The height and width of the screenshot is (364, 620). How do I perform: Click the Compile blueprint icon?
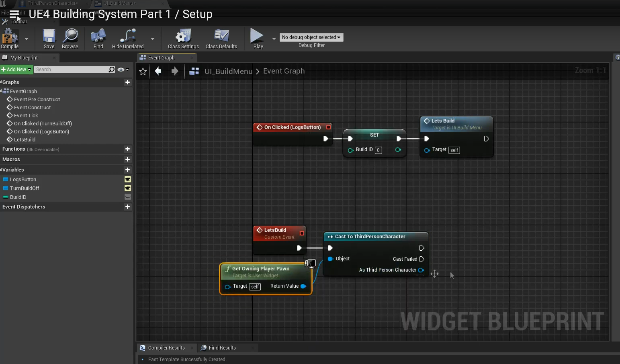point(9,38)
